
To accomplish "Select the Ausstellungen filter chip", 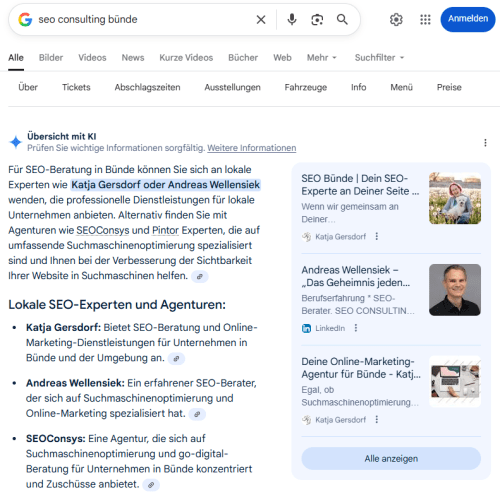I will (232, 87).
